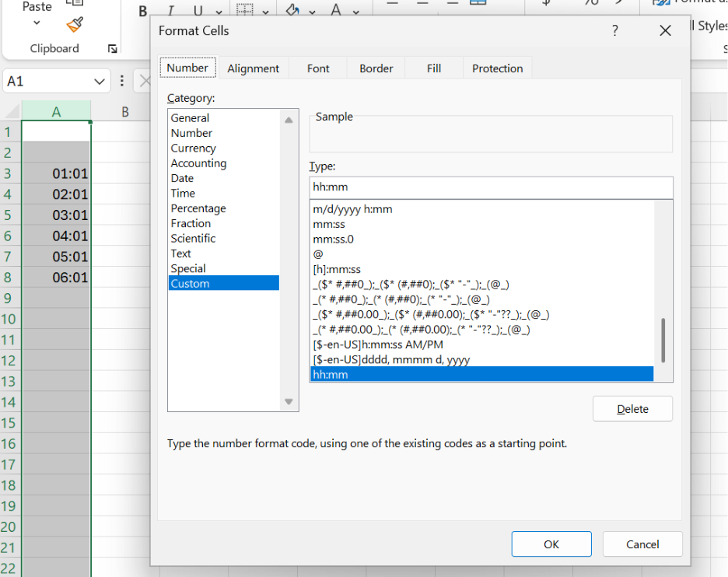The height and width of the screenshot is (577, 728).
Task: Click the Fill Color bucket icon
Action: click(292, 10)
